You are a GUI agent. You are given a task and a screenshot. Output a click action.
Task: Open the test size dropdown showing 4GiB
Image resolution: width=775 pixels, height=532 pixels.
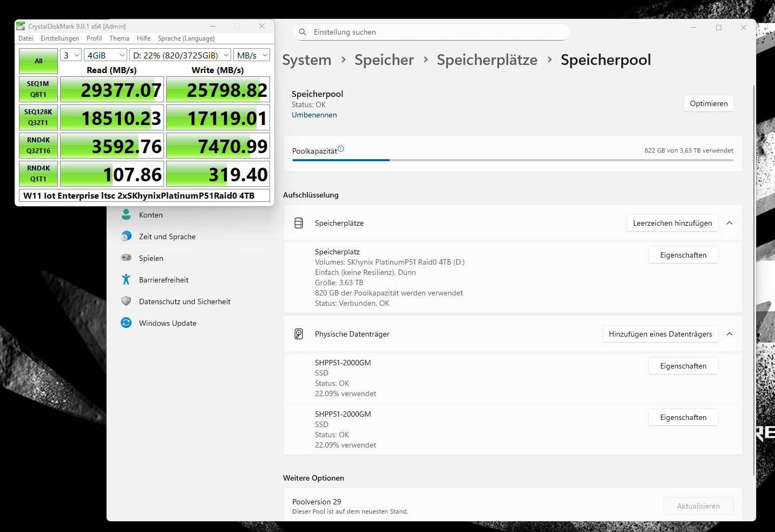click(107, 55)
